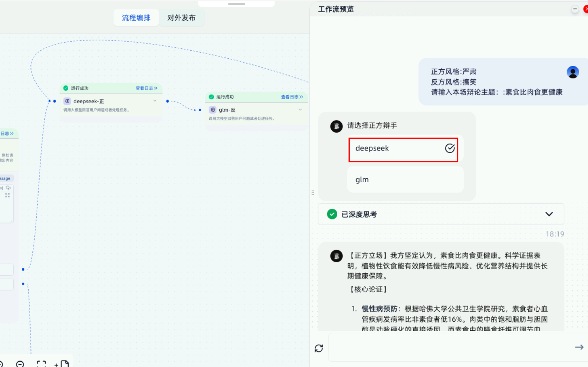
Task: Click the upload cloud icon in the left node
Action: pos(8,188)
